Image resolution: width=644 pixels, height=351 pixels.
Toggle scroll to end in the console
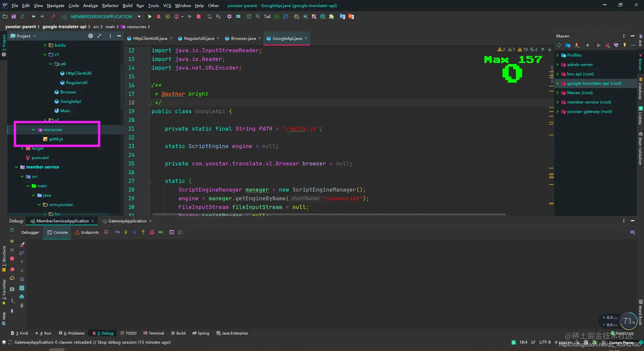point(22,288)
